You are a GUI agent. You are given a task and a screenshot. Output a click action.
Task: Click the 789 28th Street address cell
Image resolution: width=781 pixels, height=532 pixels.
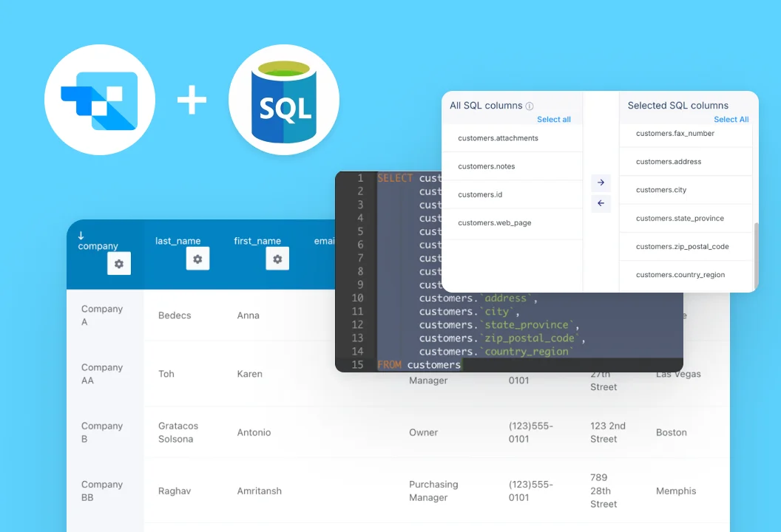coord(603,491)
